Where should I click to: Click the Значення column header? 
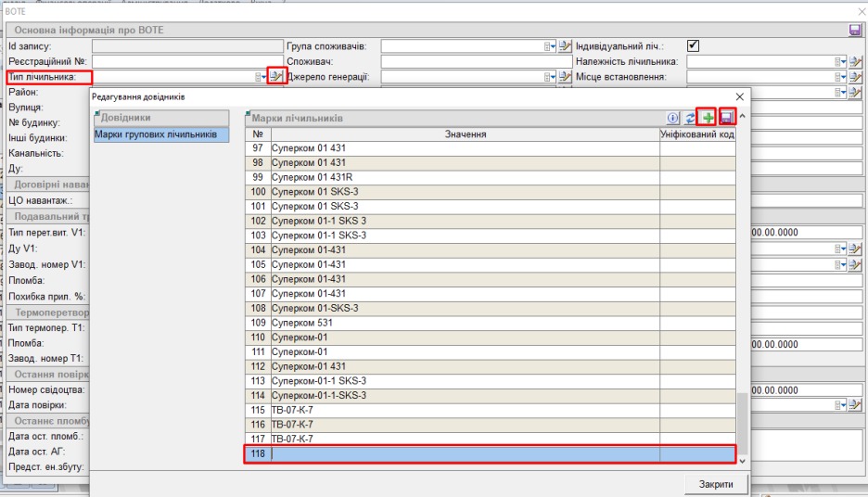[x=465, y=134]
